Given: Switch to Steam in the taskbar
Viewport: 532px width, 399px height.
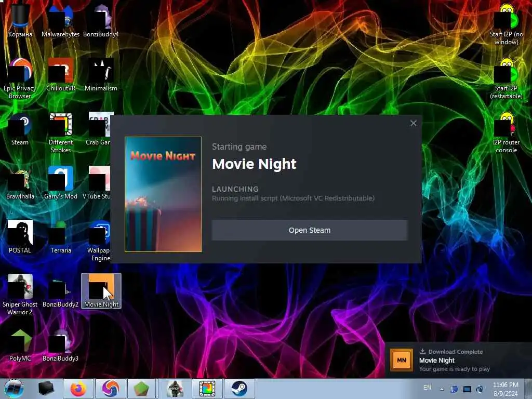Looking at the screenshot, I should click(x=239, y=389).
